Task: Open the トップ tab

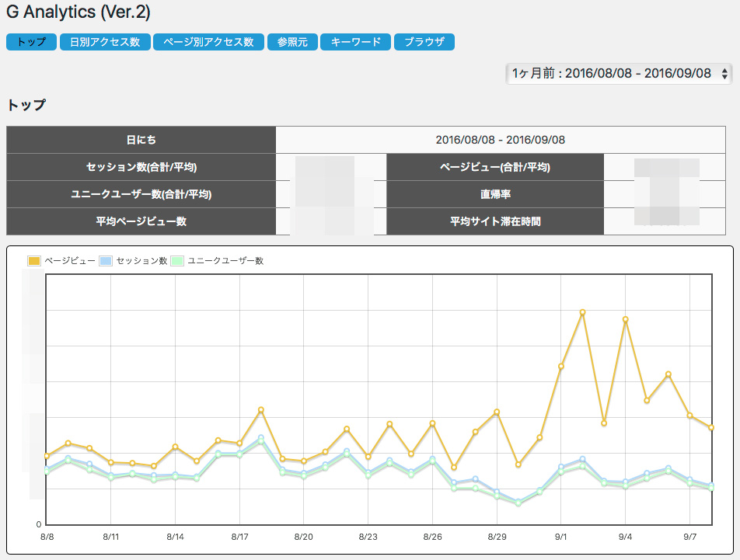Action: point(31,42)
